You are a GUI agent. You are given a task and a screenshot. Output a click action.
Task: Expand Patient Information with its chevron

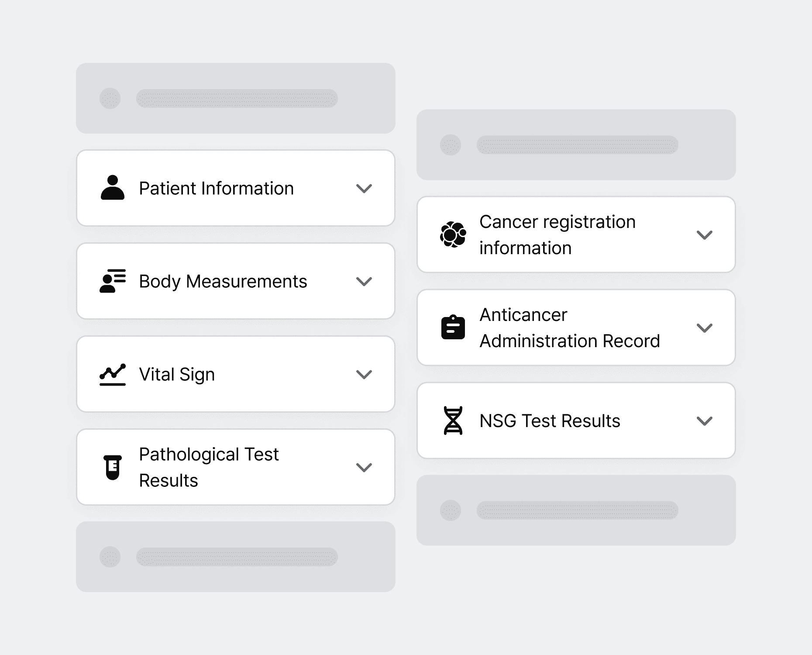tap(364, 188)
